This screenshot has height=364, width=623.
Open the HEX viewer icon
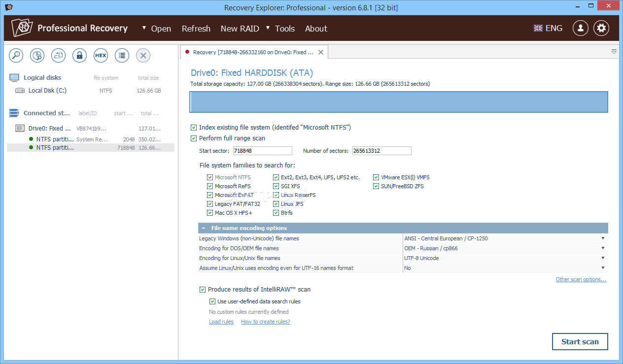point(101,56)
